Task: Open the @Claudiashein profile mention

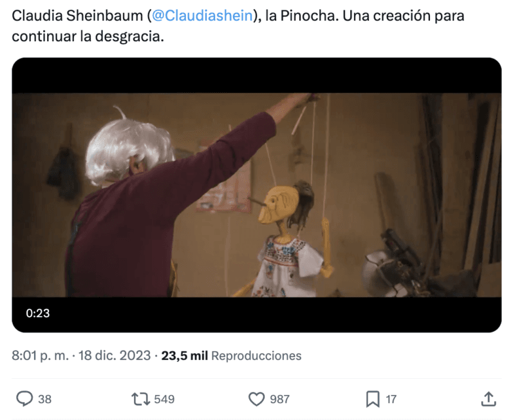Action: click(202, 15)
